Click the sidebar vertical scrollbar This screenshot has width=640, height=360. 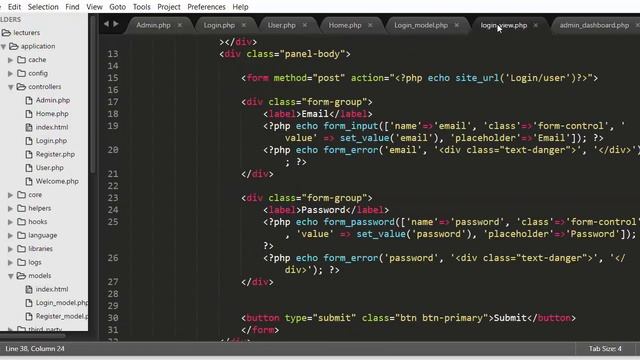tap(93, 94)
